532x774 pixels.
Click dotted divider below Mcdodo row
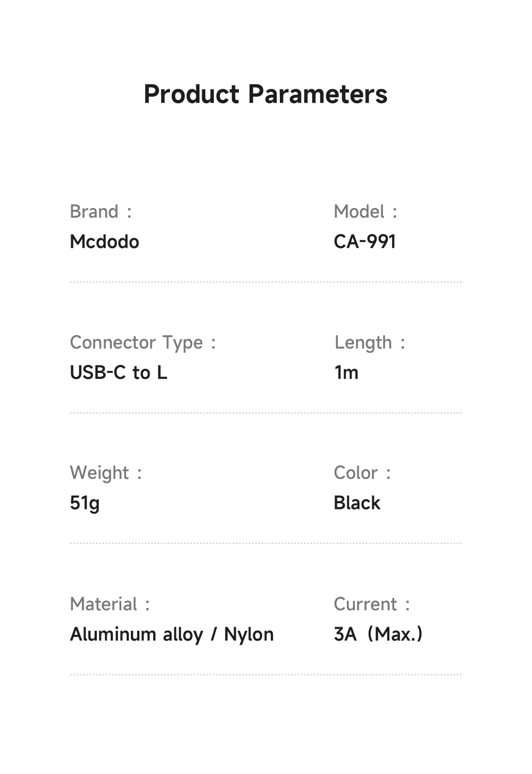tap(265, 282)
